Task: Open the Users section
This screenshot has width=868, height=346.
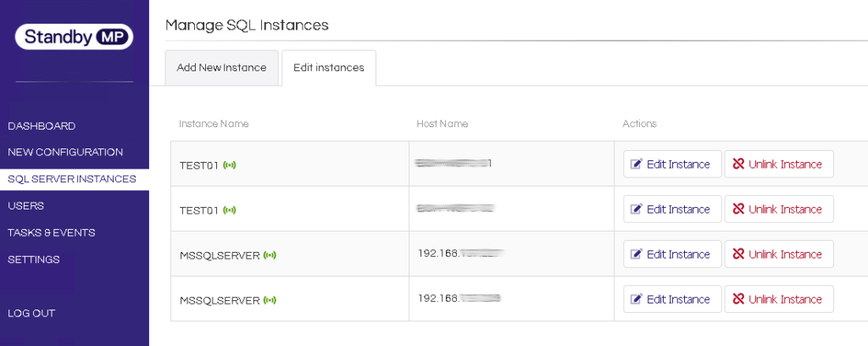Action: tap(25, 206)
